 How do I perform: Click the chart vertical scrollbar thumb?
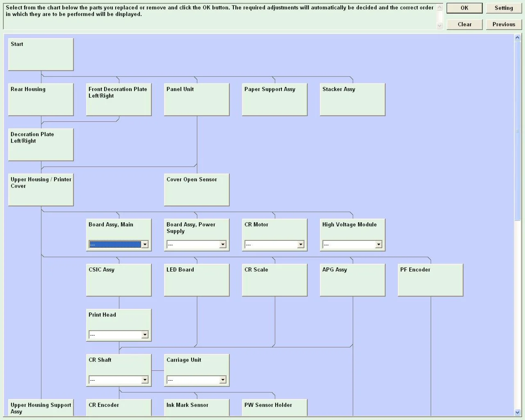coord(517,131)
